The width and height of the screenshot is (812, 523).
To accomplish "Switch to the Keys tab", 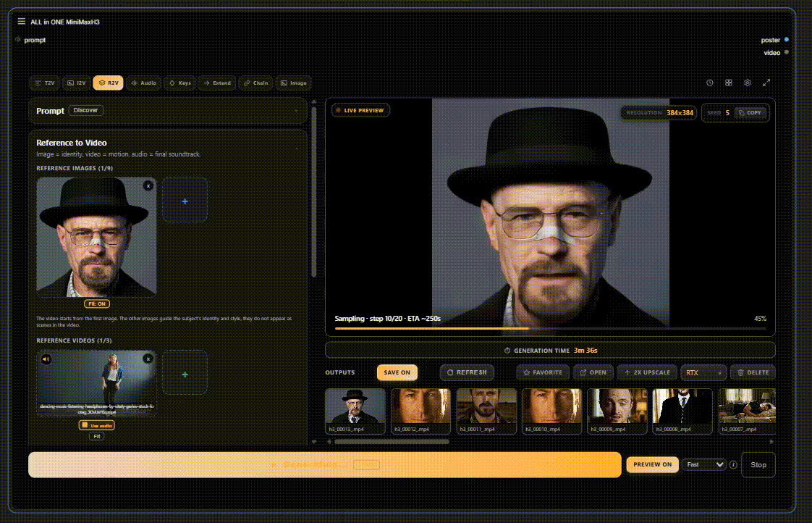I will point(179,83).
